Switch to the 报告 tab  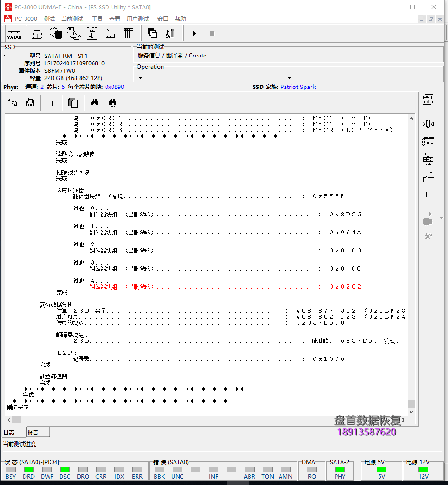[37, 432]
